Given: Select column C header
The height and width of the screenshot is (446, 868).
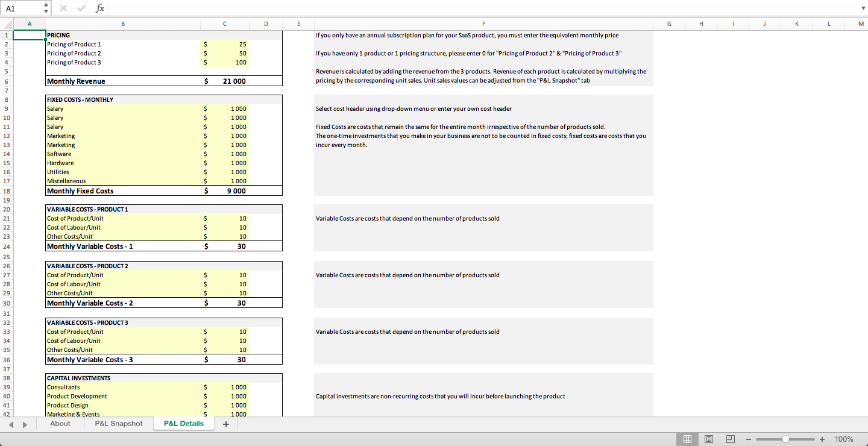Looking at the screenshot, I should click(224, 24).
